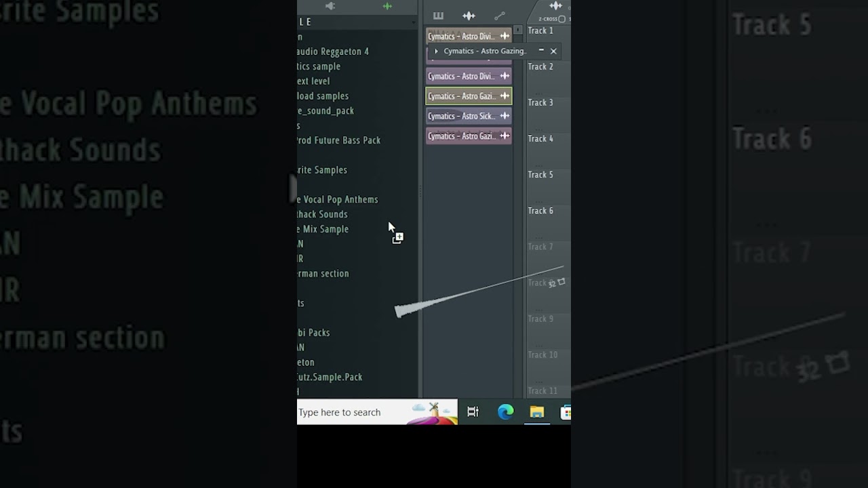The width and height of the screenshot is (868, 488).
Task: Open the 'load samples' browser folder
Action: (x=323, y=96)
